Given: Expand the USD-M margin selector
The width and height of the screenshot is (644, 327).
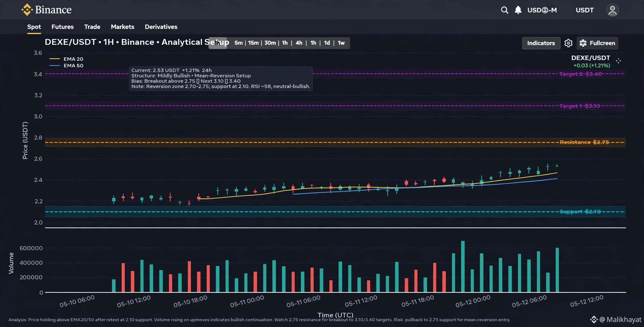Looking at the screenshot, I should [x=542, y=10].
